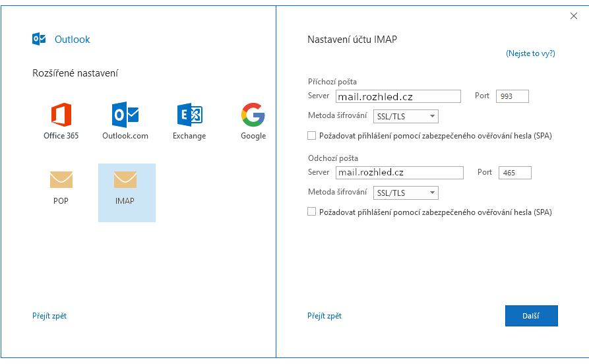Click the outgoing port 465 field

point(514,173)
